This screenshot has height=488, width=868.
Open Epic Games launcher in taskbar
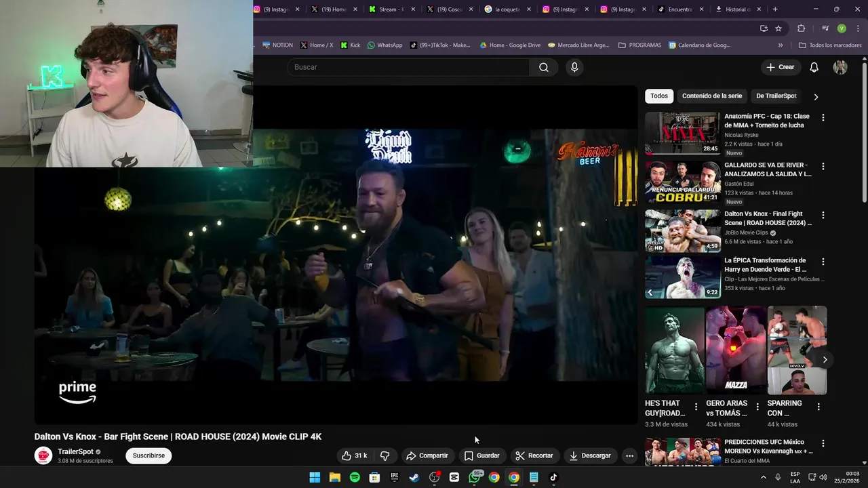pyautogui.click(x=395, y=477)
